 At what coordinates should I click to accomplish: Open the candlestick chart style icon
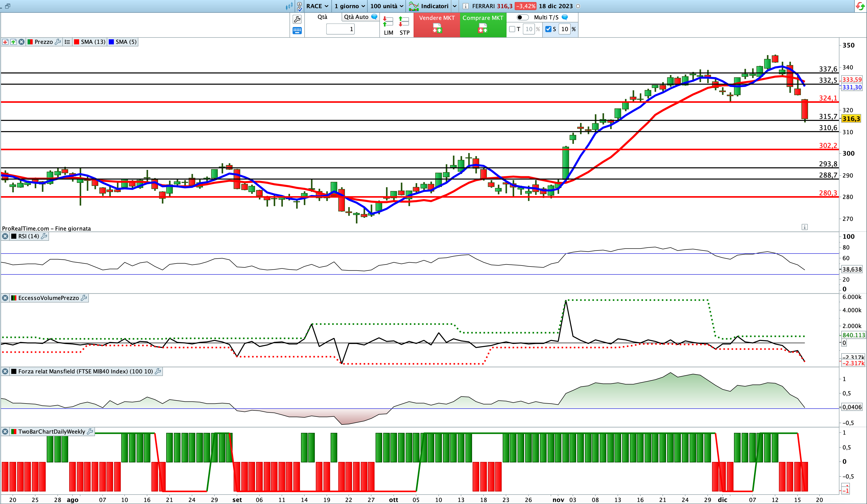[x=289, y=6]
